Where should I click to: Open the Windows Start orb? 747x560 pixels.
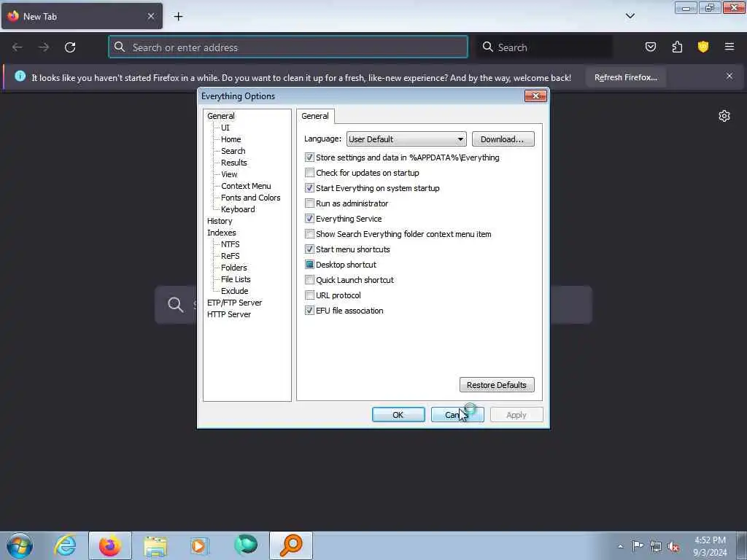point(20,545)
